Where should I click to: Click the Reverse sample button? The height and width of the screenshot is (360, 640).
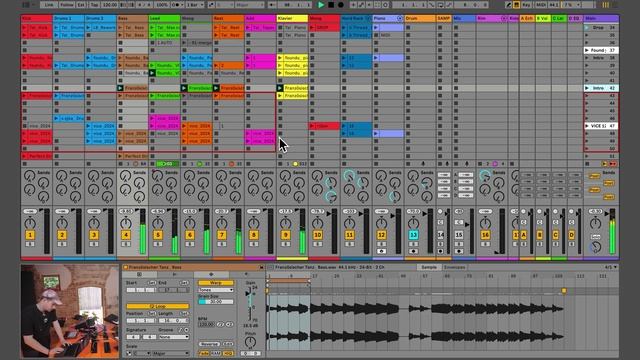click(209, 344)
